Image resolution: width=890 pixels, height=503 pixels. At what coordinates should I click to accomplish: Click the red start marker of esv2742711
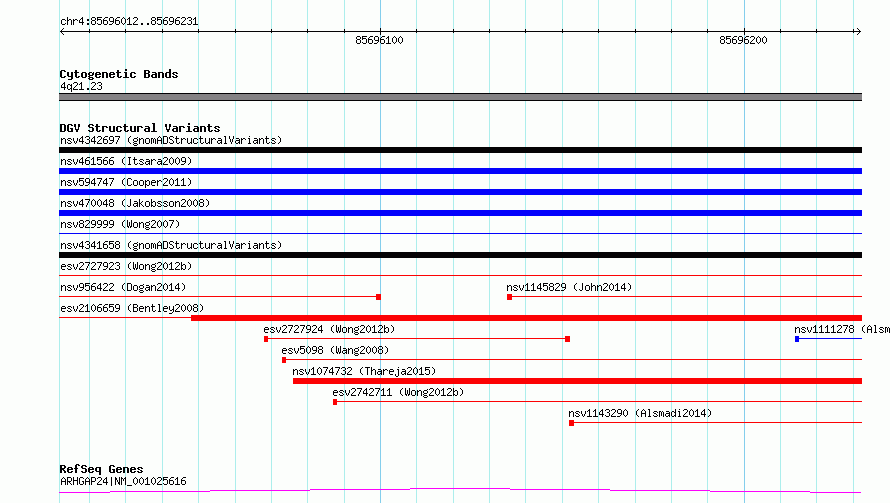[335, 402]
